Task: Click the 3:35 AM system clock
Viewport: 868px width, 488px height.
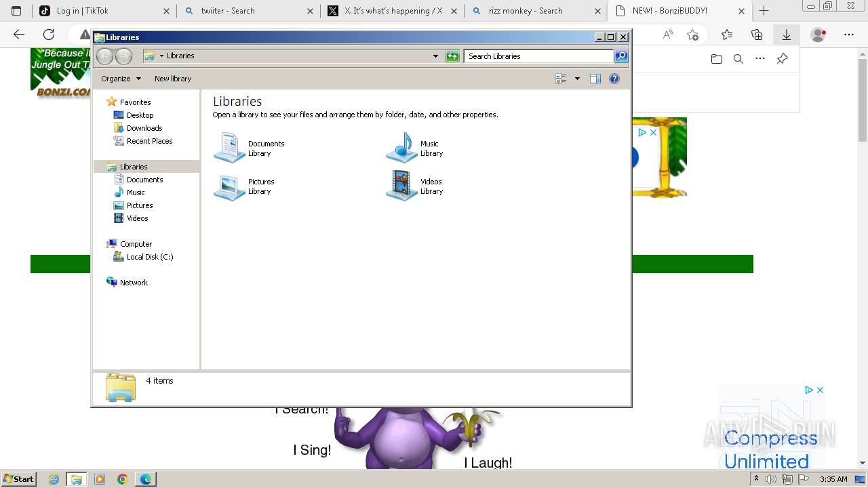Action: pyautogui.click(x=833, y=479)
